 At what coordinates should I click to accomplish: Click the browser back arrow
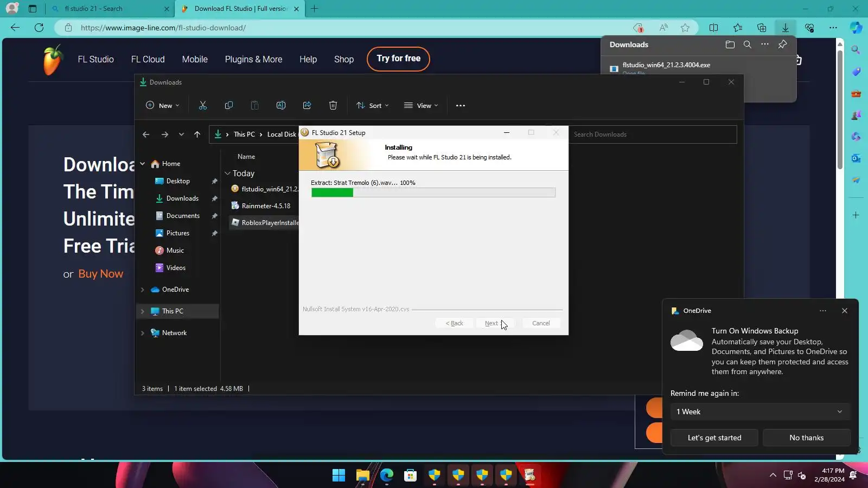pos(15,28)
